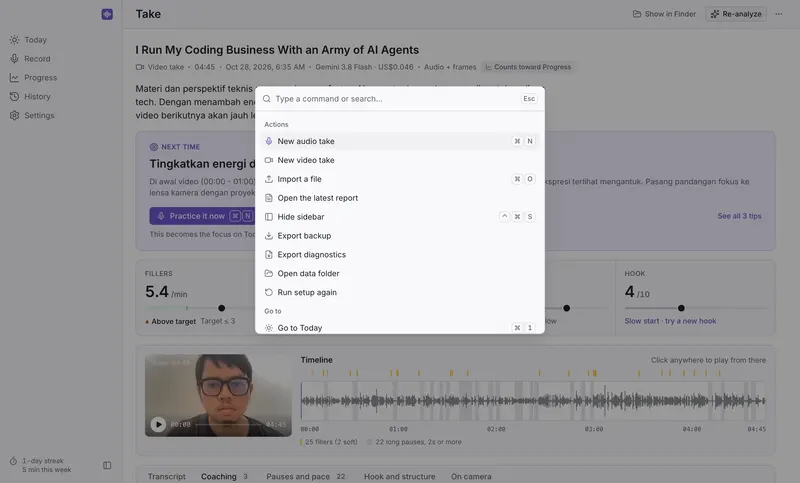Click download icon beside Export backup

pyautogui.click(x=269, y=236)
